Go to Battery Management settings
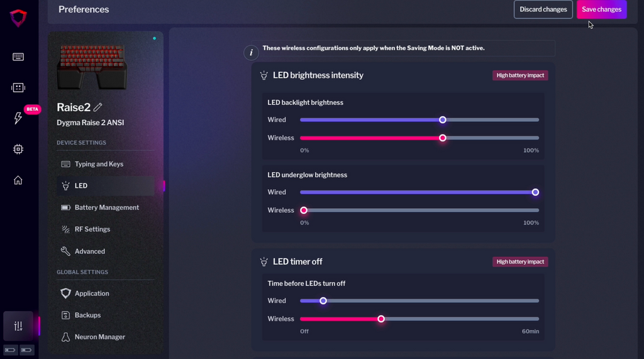This screenshot has height=359, width=644. click(x=106, y=207)
